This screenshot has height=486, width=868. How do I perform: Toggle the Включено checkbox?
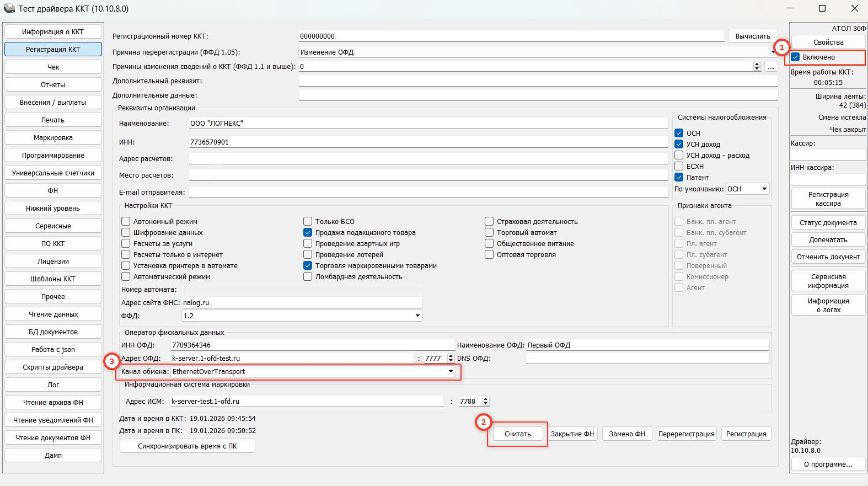coord(796,57)
